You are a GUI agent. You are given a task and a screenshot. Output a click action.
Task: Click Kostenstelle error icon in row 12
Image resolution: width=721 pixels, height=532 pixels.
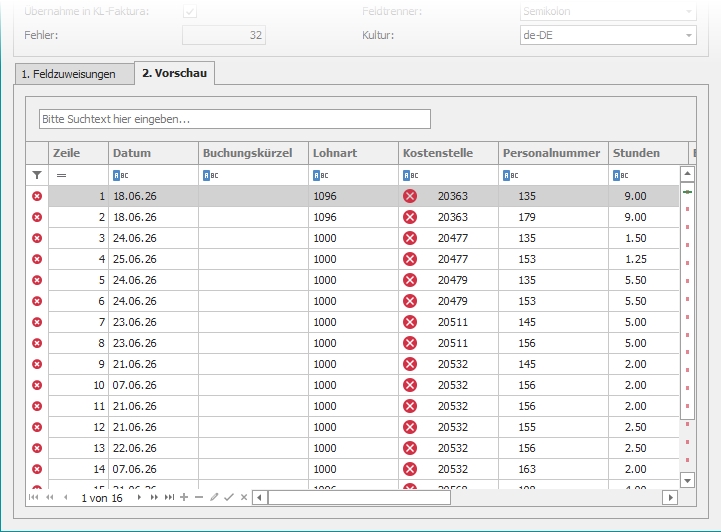[x=410, y=427]
